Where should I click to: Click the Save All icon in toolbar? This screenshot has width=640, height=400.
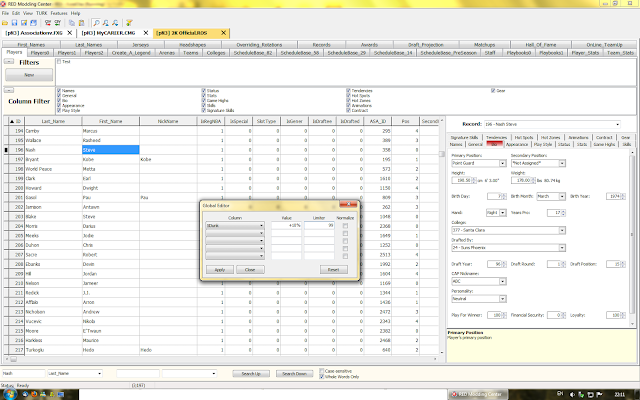[33, 23]
